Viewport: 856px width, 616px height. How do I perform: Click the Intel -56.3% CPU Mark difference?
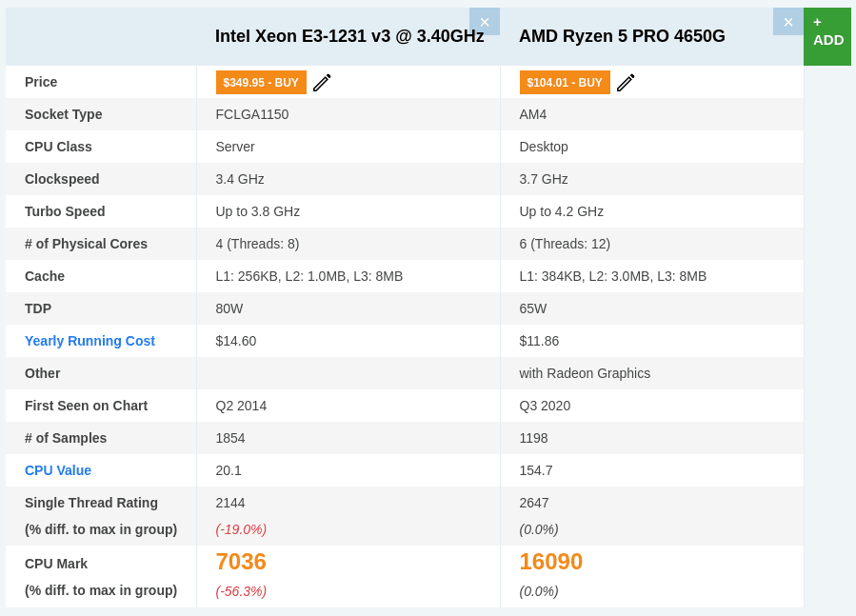pos(241,591)
